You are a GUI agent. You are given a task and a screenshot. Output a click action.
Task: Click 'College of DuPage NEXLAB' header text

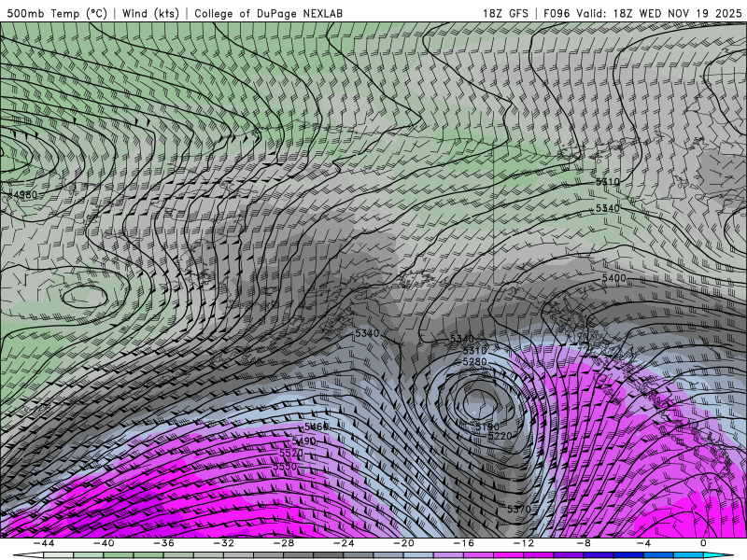click(268, 13)
